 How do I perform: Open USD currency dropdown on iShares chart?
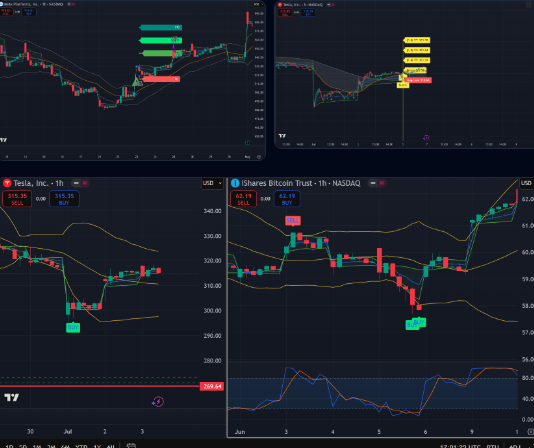click(x=527, y=183)
